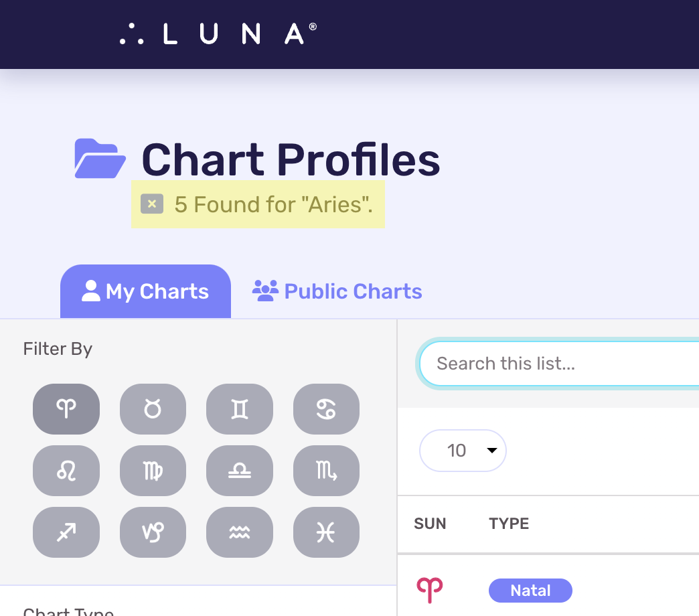This screenshot has width=699, height=616.
Task: Open the results-per-page dropdown showing 10
Action: (463, 451)
